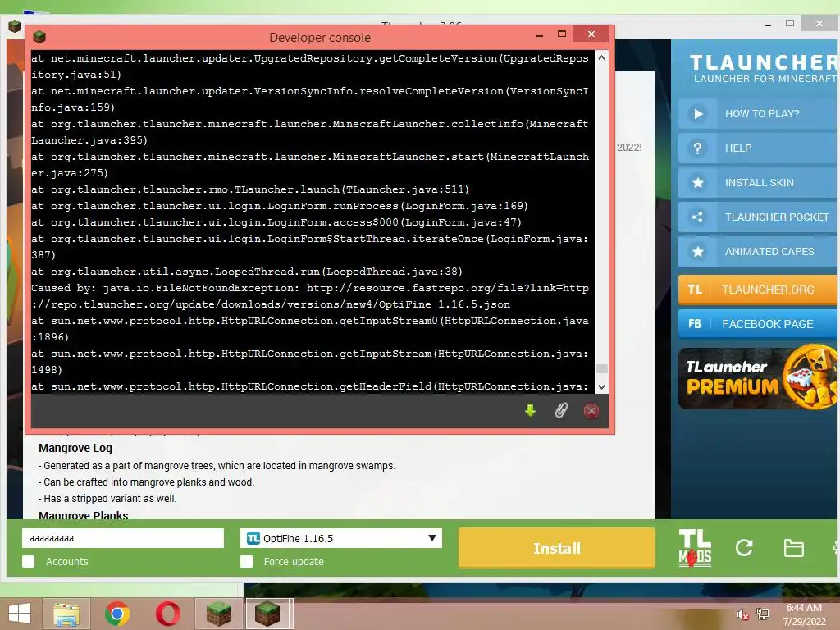This screenshot has width=840, height=630.
Task: Minimize the Developer console window
Action: click(x=540, y=35)
